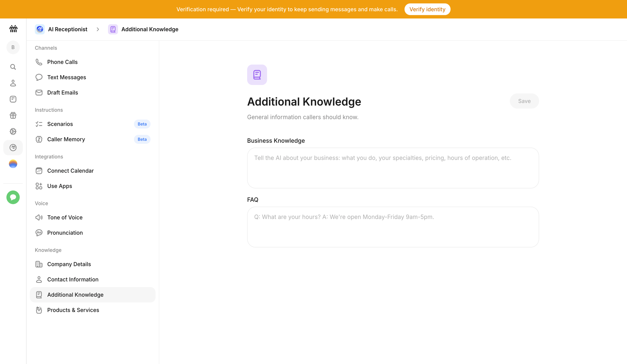The height and width of the screenshot is (364, 627).
Task: Click the Verify identity button
Action: [x=427, y=9]
